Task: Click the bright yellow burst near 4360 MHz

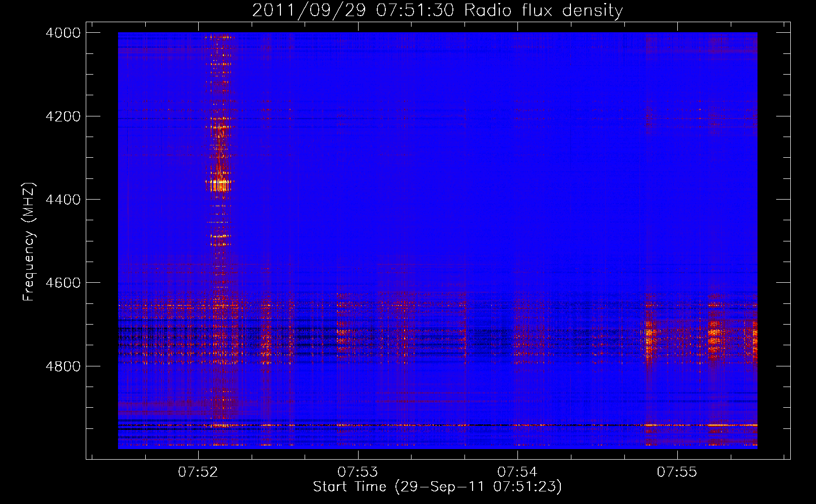Action: tap(219, 185)
